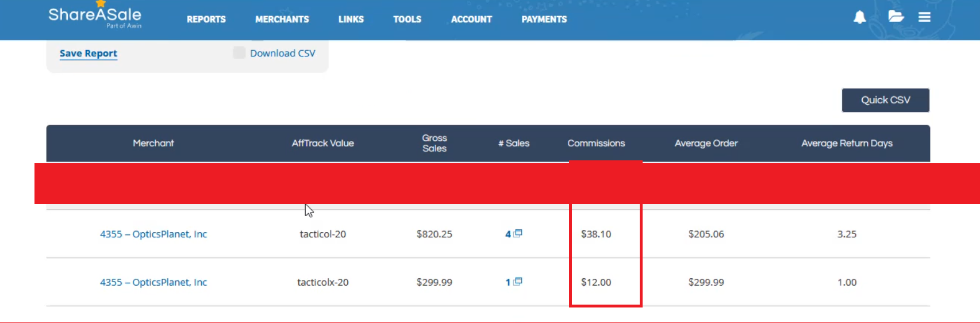Open the notifications bell icon

coord(859,17)
